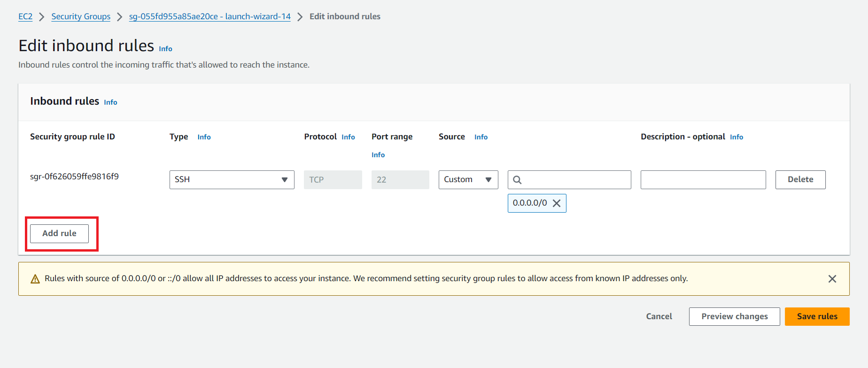Click Info link next to Type column
This screenshot has width=868, height=368.
(204, 137)
